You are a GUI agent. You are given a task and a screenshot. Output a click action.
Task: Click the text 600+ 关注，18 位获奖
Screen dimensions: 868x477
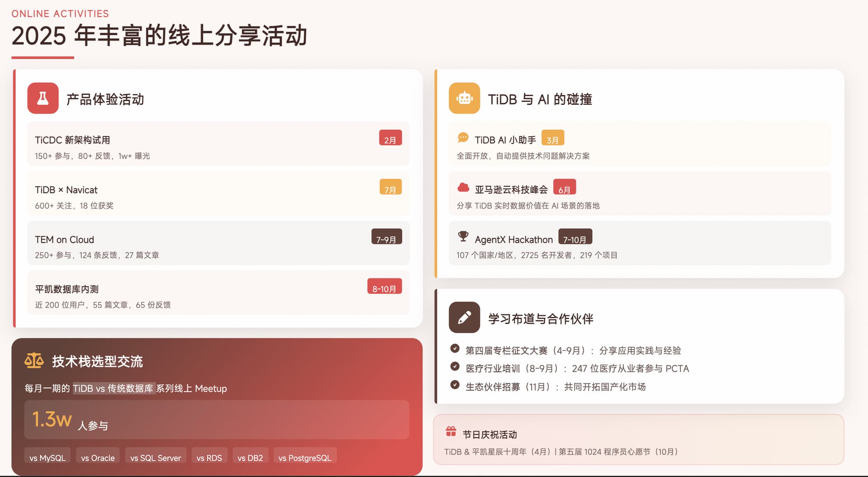[x=74, y=206]
